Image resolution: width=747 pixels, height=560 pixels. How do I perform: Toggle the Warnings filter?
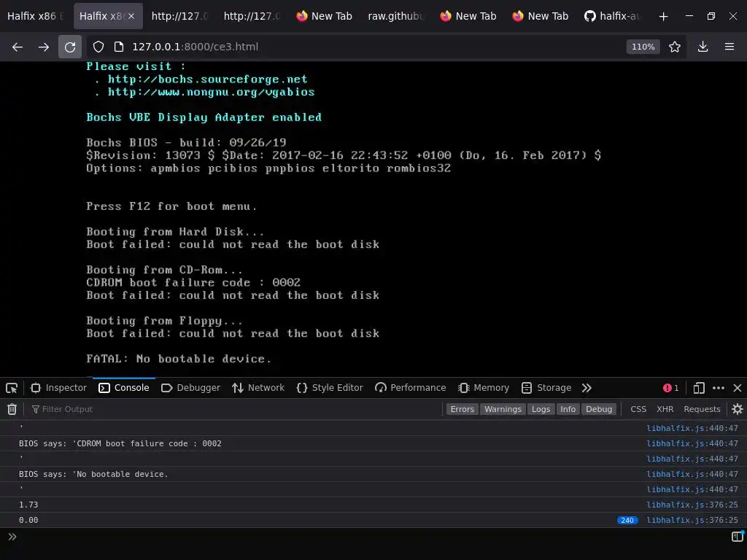503,409
